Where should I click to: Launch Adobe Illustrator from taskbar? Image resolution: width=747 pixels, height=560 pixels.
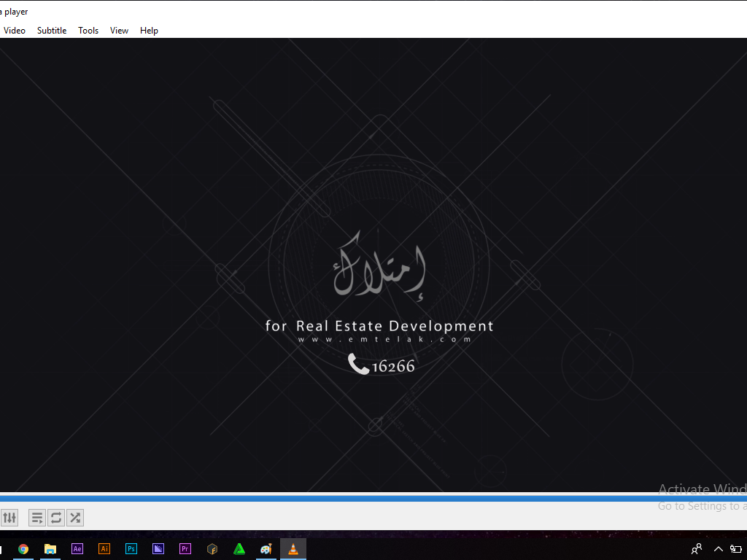click(x=104, y=549)
